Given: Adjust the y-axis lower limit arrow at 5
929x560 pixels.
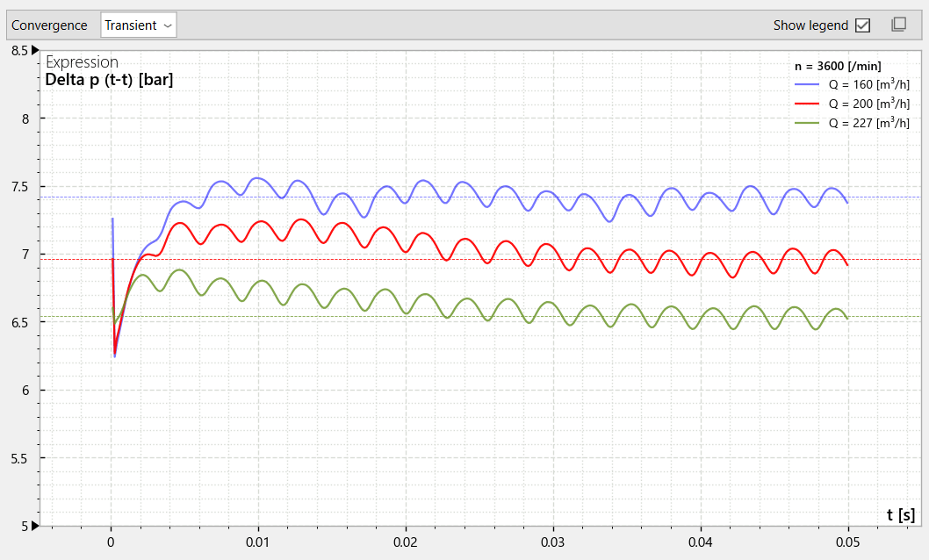Looking at the screenshot, I should (x=35, y=526).
